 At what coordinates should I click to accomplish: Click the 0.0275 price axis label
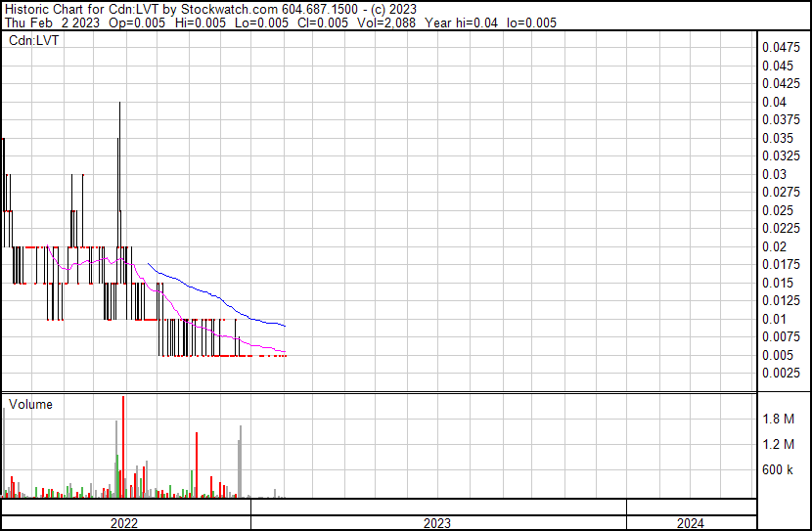tap(781, 192)
